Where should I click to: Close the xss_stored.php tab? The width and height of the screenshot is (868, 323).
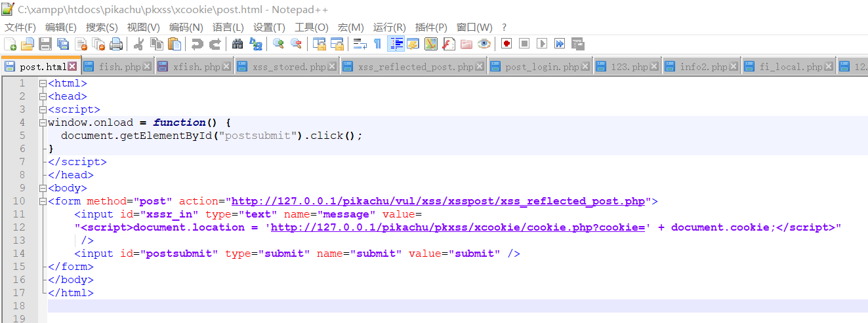(332, 67)
